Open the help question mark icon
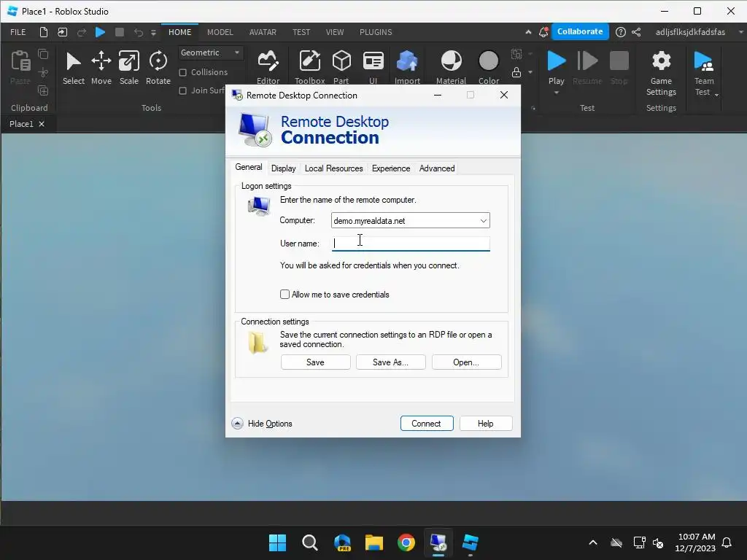Viewport: 747px width, 560px height. click(620, 32)
